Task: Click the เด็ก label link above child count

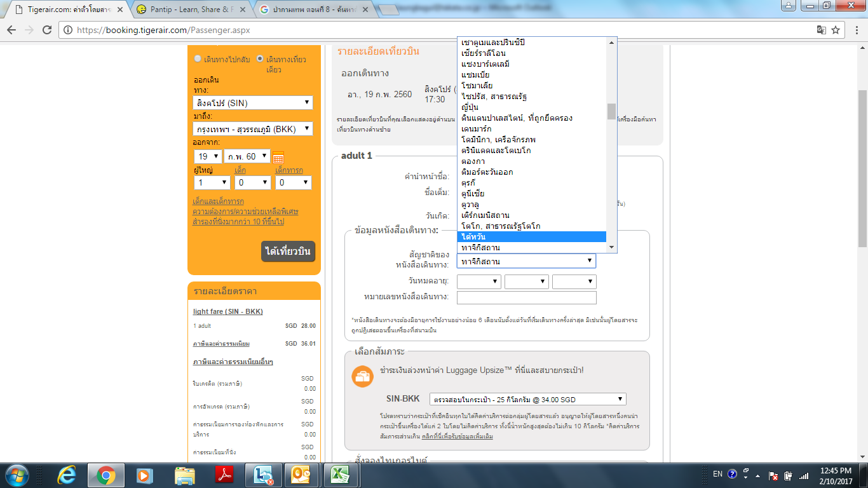Action: pos(240,170)
